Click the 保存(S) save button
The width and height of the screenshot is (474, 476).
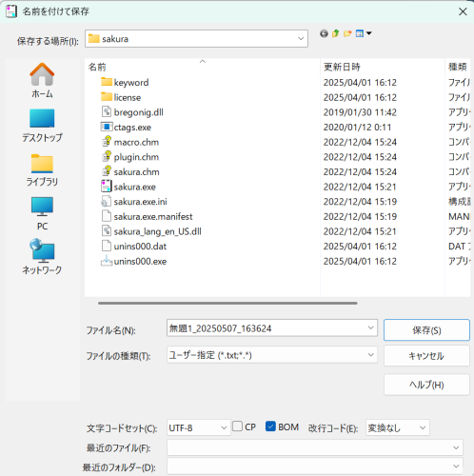(x=426, y=330)
